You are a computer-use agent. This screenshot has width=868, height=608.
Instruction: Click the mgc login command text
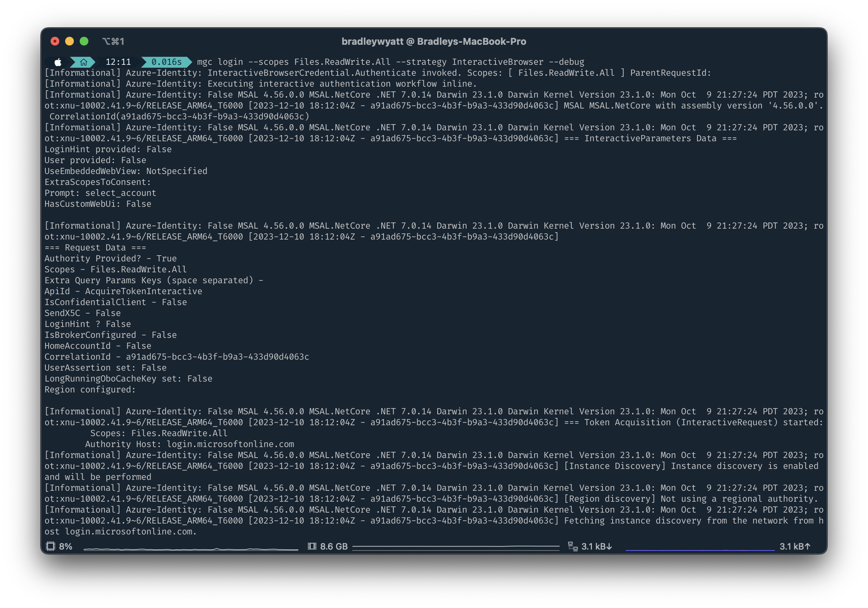pyautogui.click(x=390, y=62)
